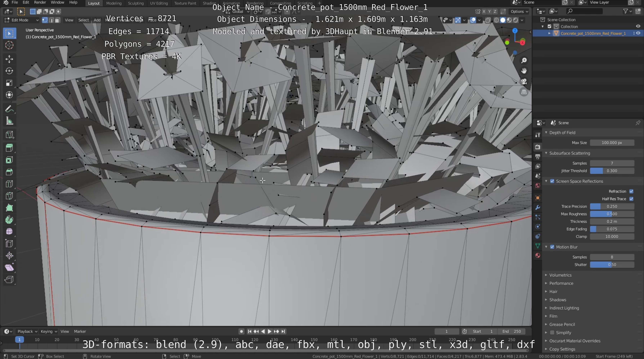Screen dimensions: 644x359
Task: Open the viewport Options dropdown
Action: click(x=519, y=12)
